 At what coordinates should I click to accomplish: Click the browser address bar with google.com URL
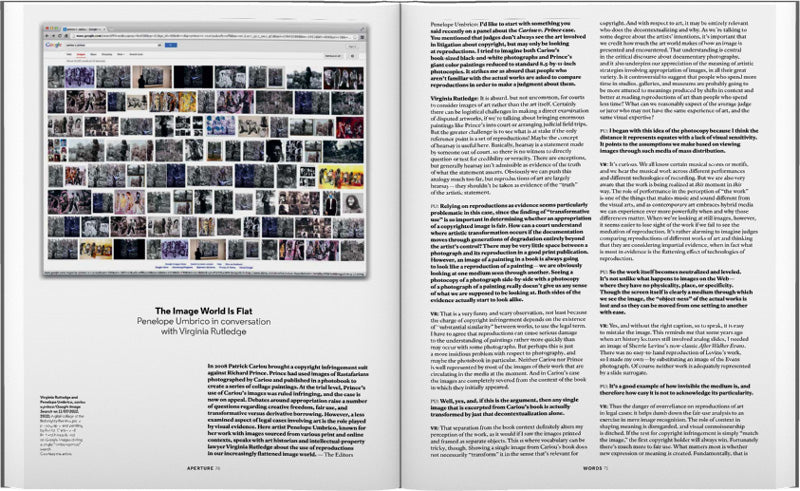pyautogui.click(x=212, y=36)
